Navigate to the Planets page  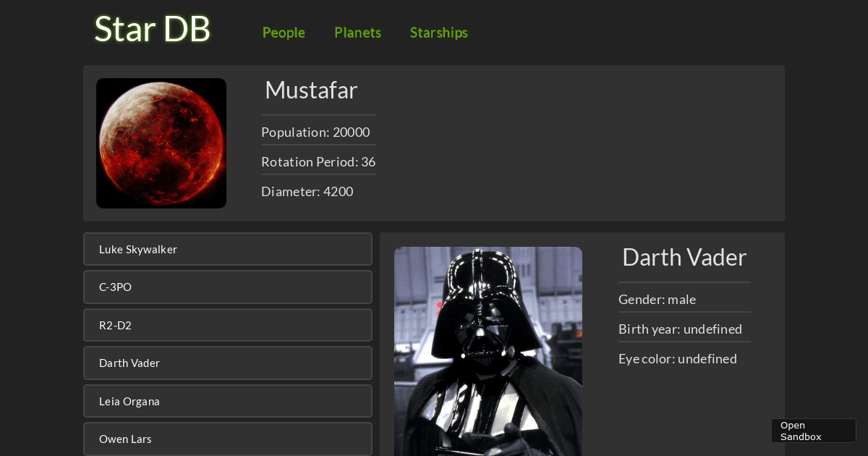[x=357, y=33]
